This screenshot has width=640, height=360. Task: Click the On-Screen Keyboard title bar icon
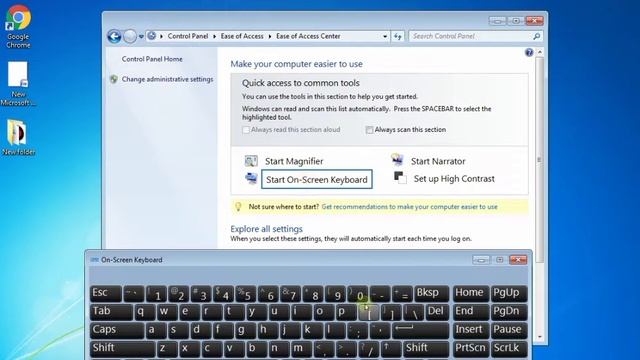(x=94, y=260)
